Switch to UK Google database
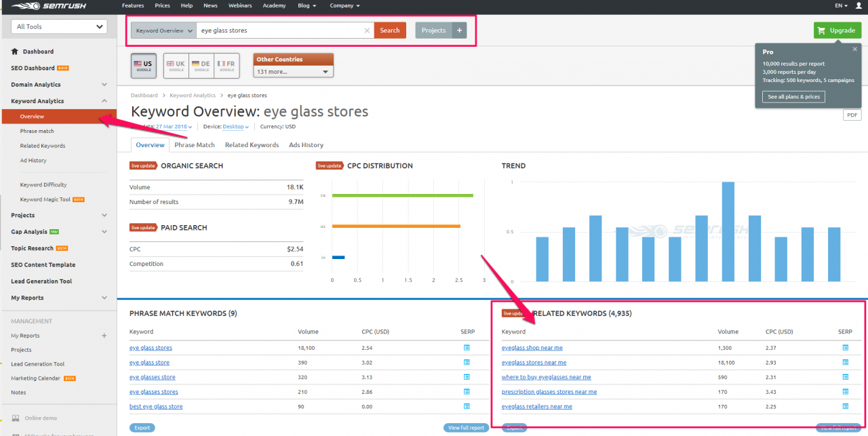The height and width of the screenshot is (436, 868). [176, 66]
